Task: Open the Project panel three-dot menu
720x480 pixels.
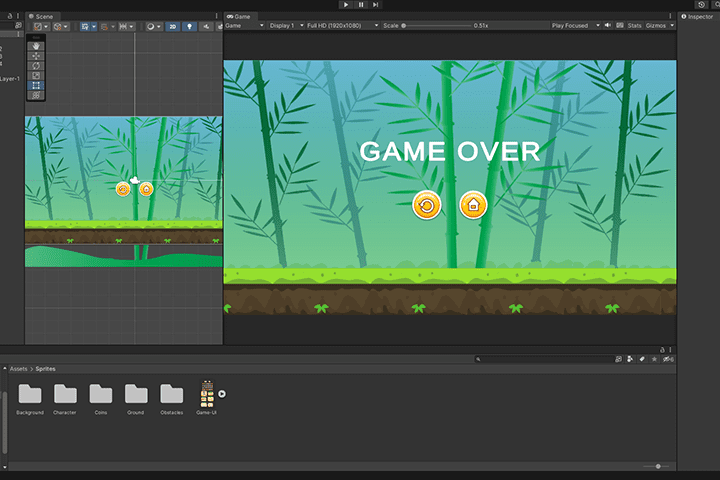Action: pyautogui.click(x=670, y=350)
